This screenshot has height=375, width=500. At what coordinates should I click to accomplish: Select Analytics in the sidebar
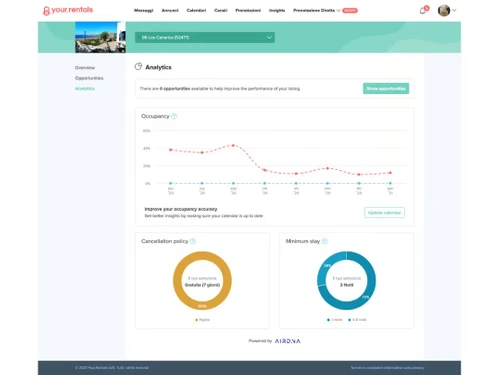[x=85, y=88]
